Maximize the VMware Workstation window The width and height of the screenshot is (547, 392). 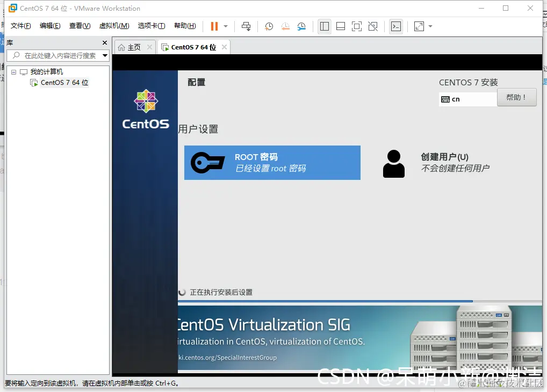[x=506, y=8]
